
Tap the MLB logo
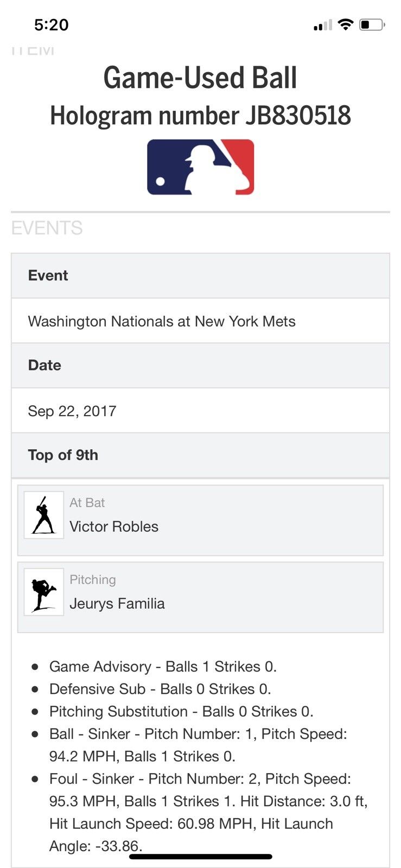pos(200,167)
